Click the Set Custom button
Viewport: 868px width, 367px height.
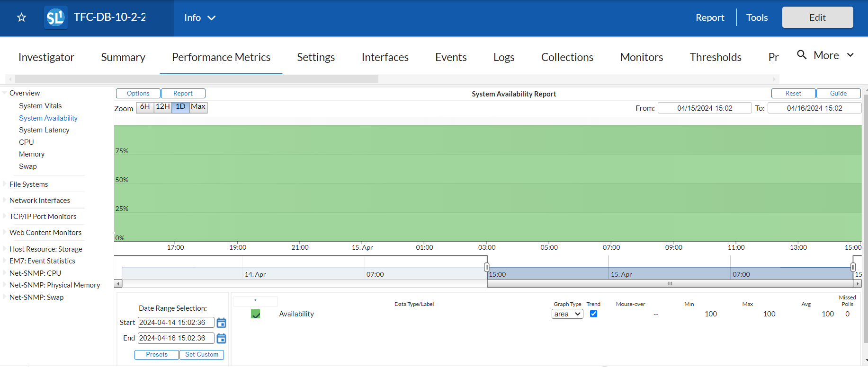(x=202, y=355)
